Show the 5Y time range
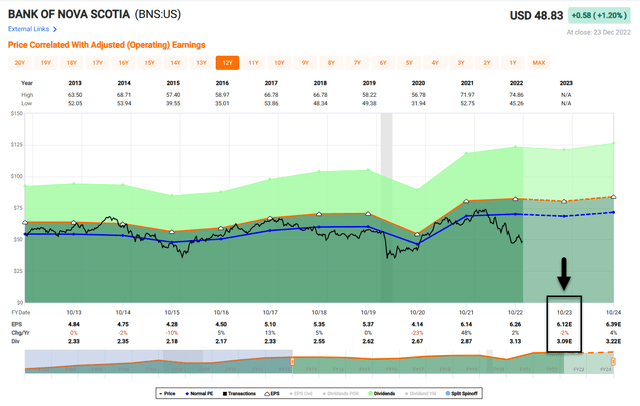 [x=409, y=63]
